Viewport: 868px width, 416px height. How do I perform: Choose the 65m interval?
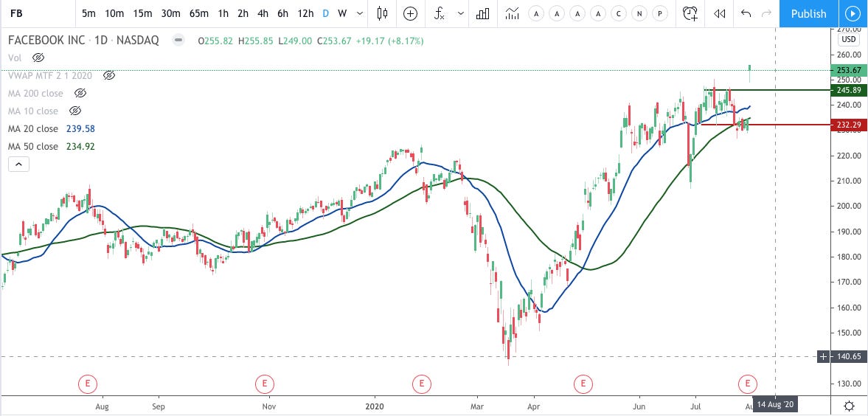coord(198,14)
